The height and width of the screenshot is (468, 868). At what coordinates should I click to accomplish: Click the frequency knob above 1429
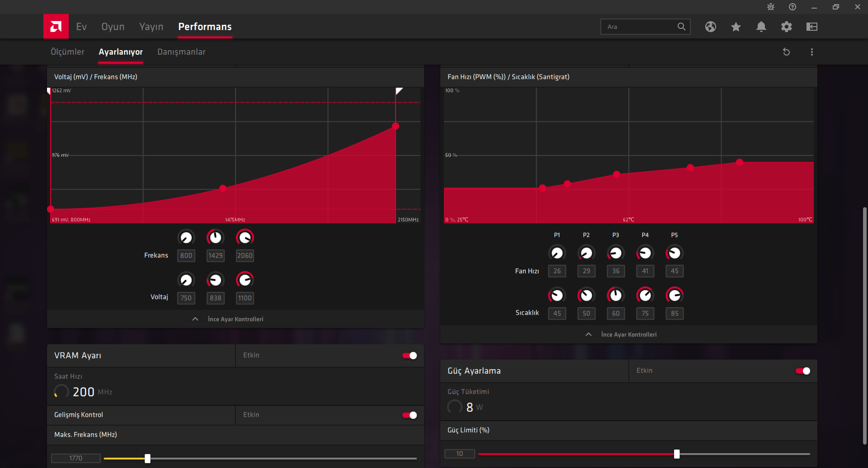[216, 238]
